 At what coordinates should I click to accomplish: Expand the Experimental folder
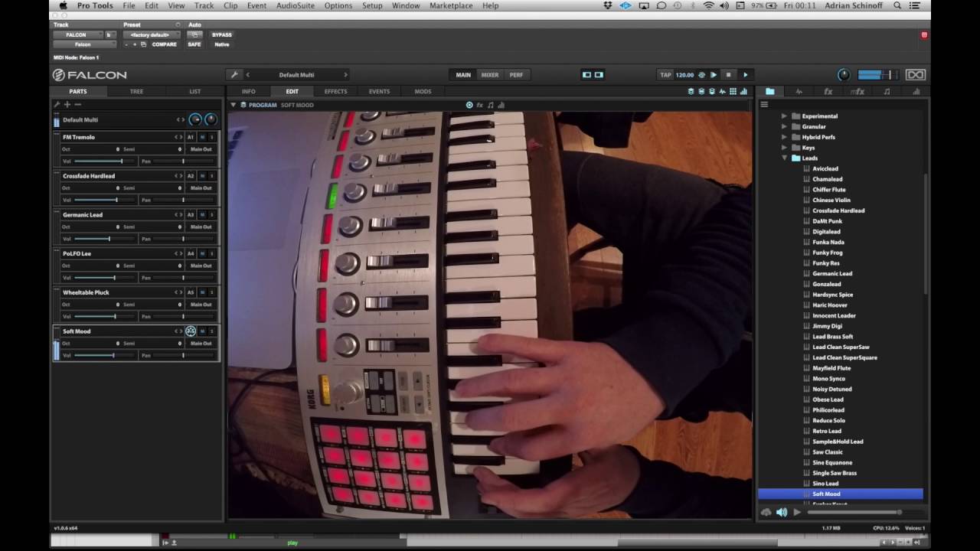pyautogui.click(x=784, y=116)
